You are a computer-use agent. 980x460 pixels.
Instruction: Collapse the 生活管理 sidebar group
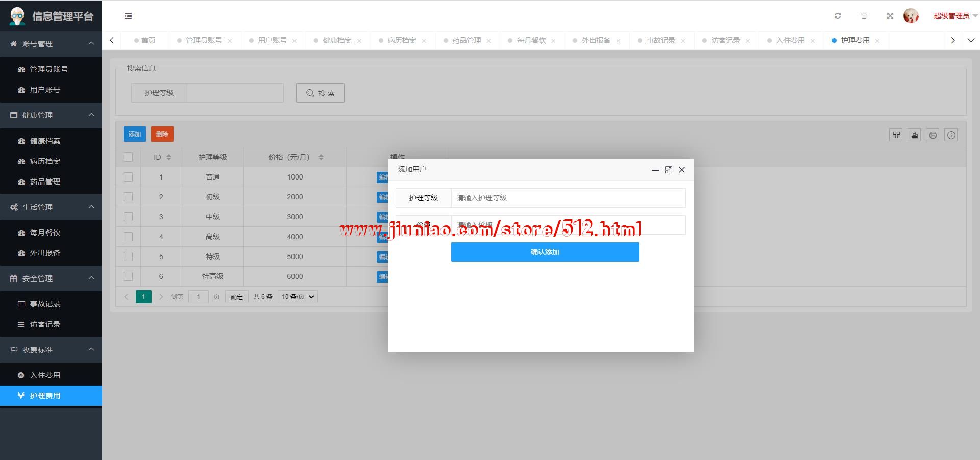51,207
